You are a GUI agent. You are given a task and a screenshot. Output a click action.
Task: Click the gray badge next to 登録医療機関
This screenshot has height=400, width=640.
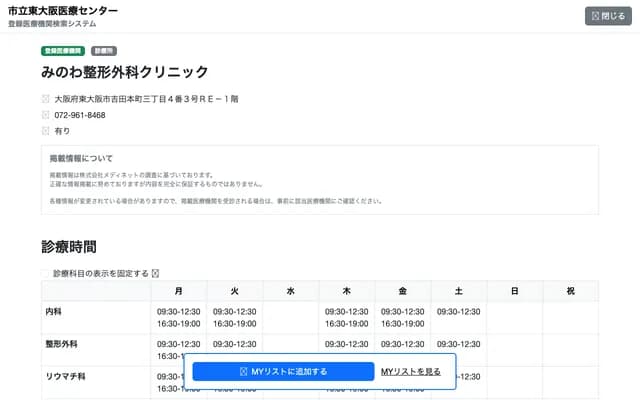[104, 51]
